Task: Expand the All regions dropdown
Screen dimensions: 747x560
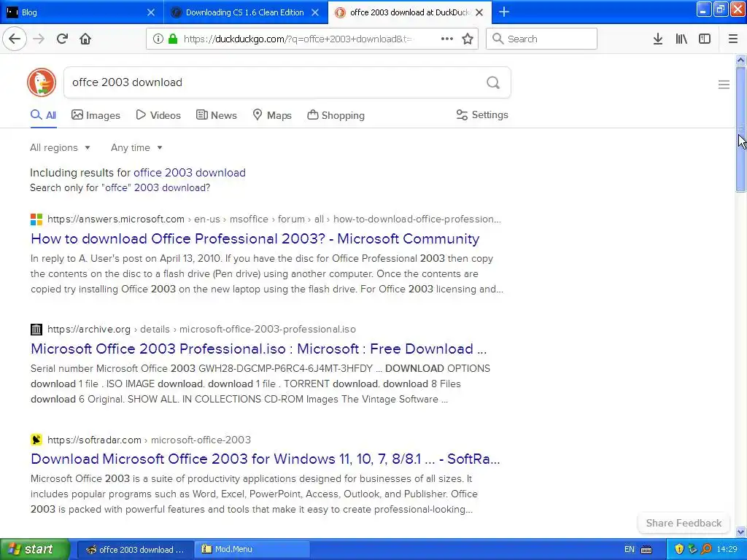Action: pos(60,147)
